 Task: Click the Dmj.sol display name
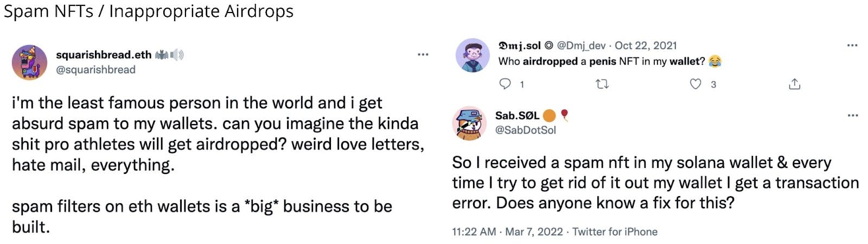pos(519,45)
